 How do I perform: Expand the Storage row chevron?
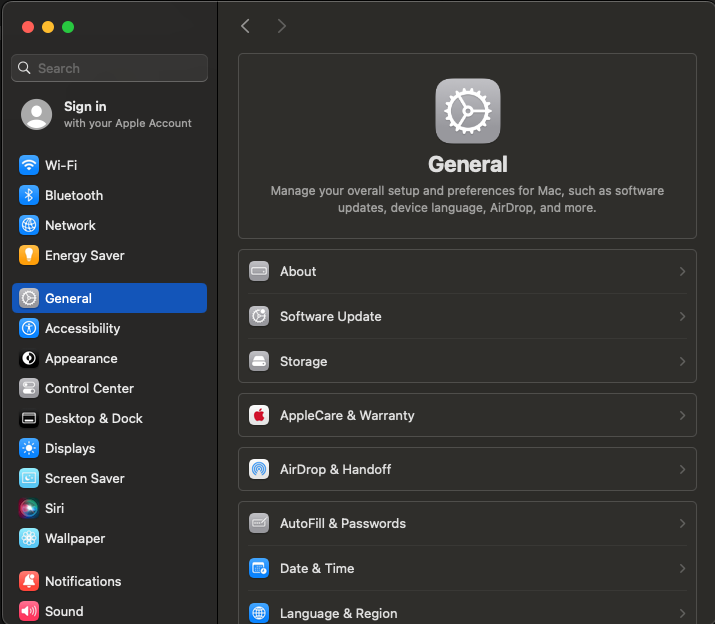[682, 361]
